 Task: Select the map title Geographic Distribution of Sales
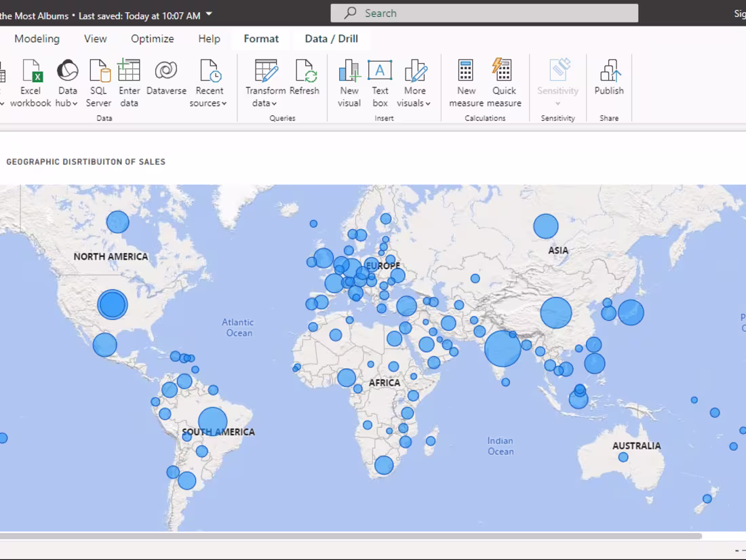click(85, 162)
